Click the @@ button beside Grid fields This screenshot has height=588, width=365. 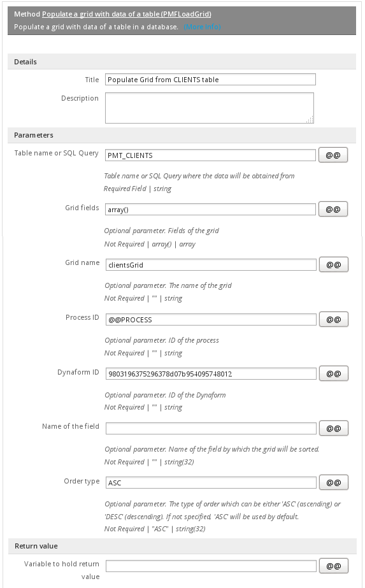coord(333,209)
